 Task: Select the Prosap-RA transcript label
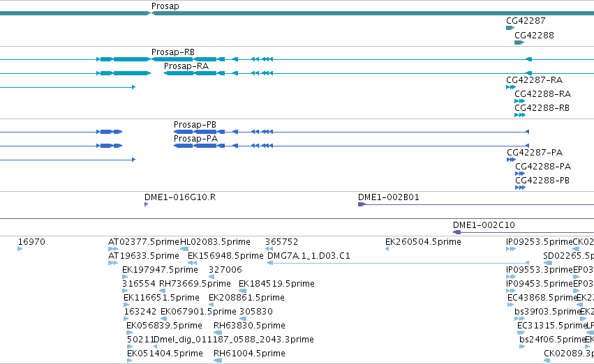(186, 66)
